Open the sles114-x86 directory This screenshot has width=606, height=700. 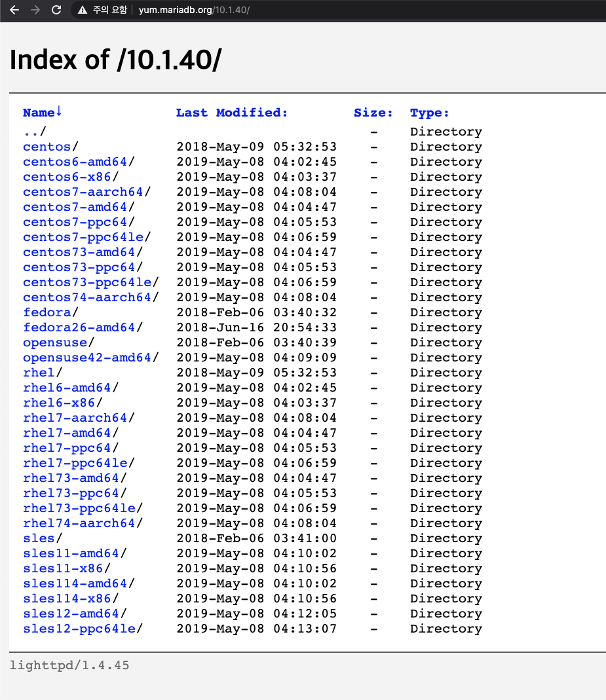tap(67, 599)
